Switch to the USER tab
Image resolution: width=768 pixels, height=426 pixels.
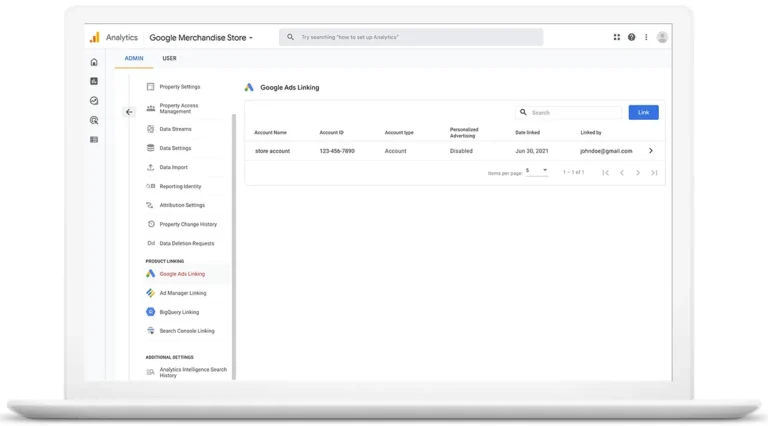click(x=169, y=58)
